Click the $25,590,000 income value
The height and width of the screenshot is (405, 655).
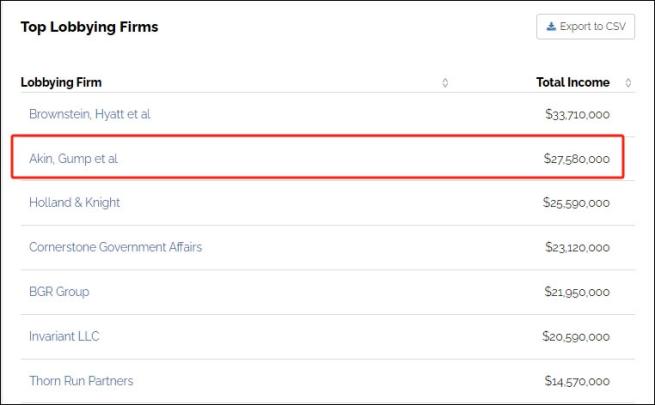click(577, 203)
